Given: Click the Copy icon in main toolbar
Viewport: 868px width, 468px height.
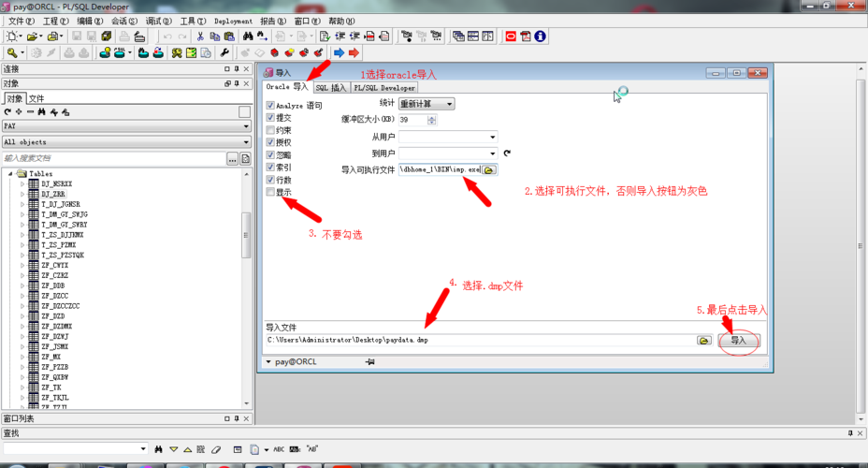Looking at the screenshot, I should point(215,37).
